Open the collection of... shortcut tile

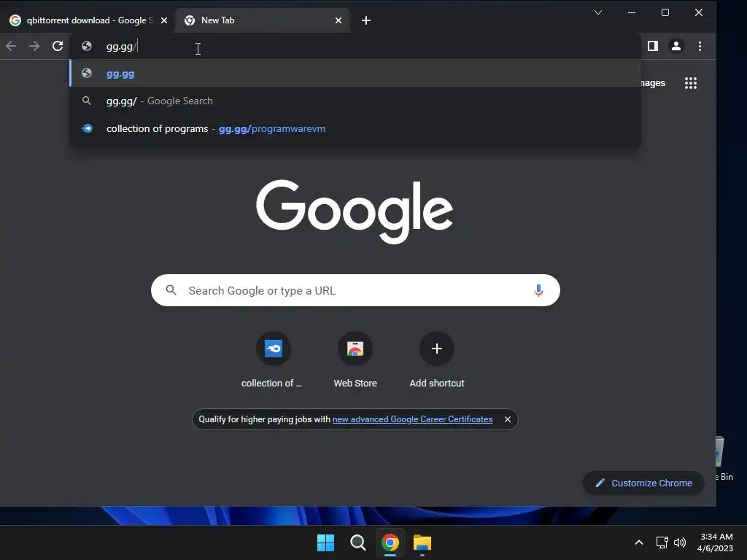(x=273, y=360)
